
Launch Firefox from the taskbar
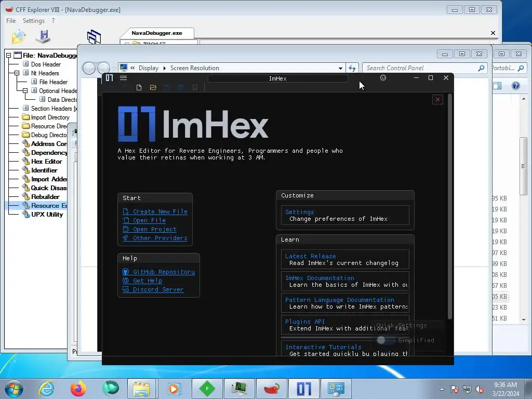tap(78, 389)
